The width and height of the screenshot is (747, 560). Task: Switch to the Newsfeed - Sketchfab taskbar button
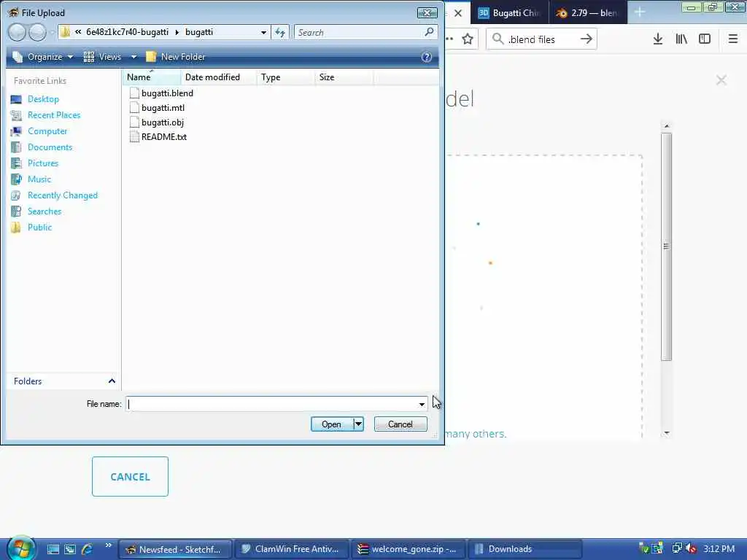click(175, 549)
